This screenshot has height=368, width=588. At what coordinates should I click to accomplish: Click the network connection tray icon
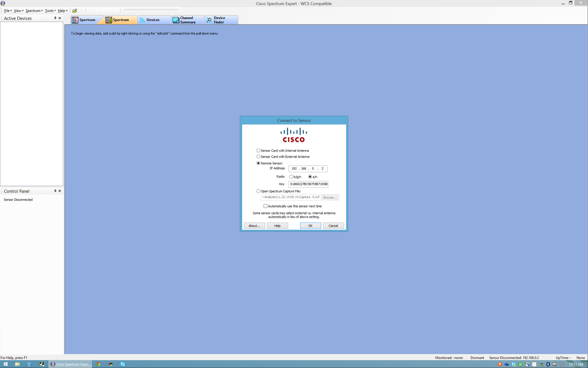coord(562,364)
